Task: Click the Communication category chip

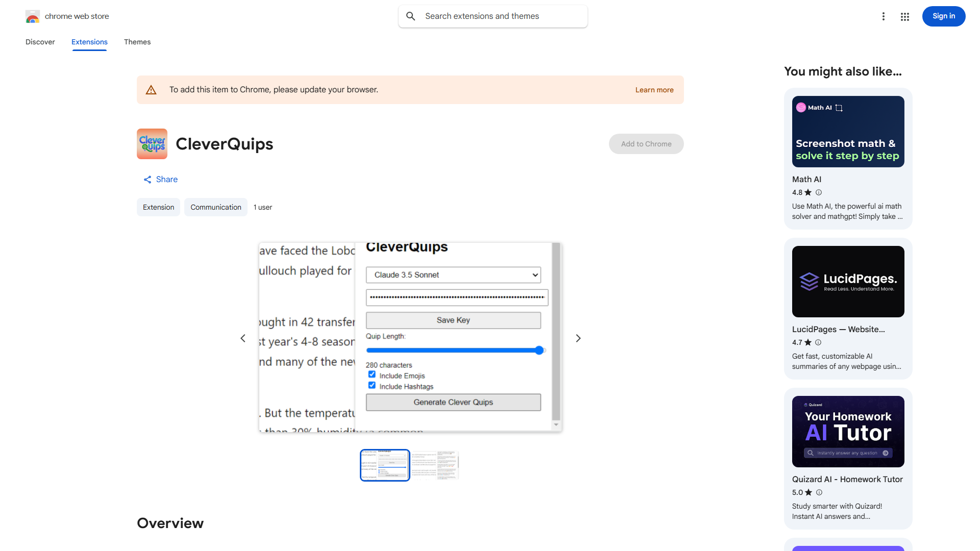Action: (x=215, y=207)
